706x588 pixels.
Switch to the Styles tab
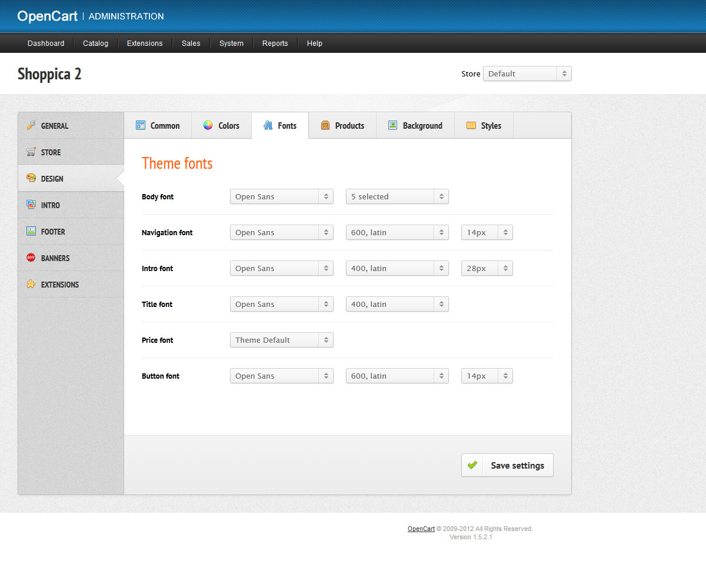[x=484, y=125]
